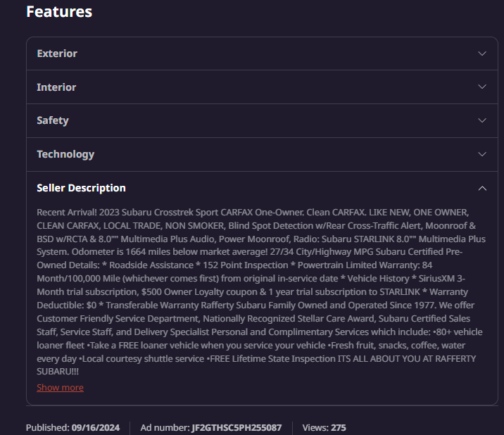Click the Show more link
Viewport: 504px width, 435px height.
(x=60, y=387)
